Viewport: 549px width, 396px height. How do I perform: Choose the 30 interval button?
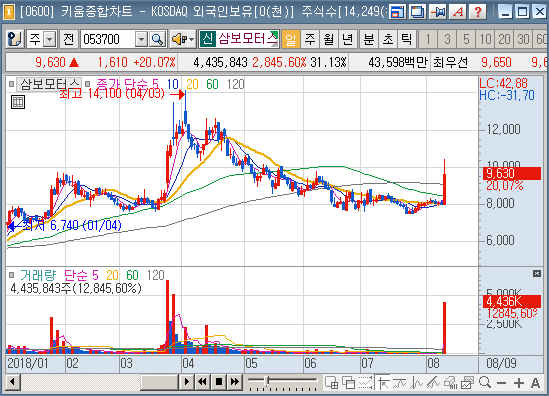523,39
